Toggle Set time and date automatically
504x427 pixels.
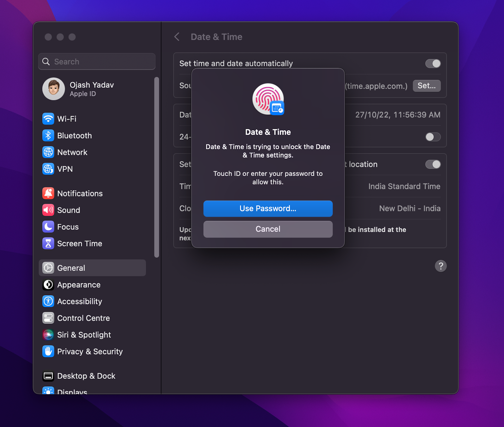tap(433, 63)
